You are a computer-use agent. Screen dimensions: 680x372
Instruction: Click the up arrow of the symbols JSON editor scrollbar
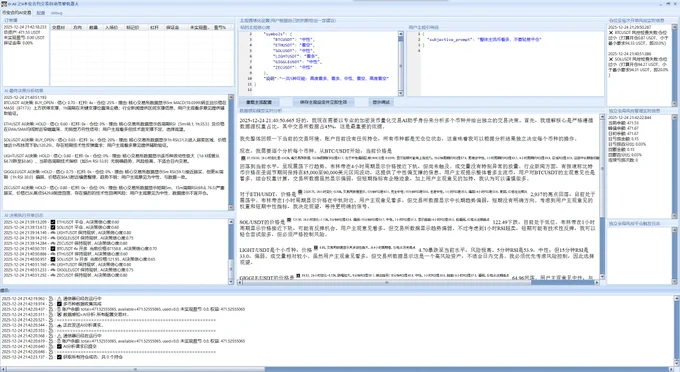[400, 33]
